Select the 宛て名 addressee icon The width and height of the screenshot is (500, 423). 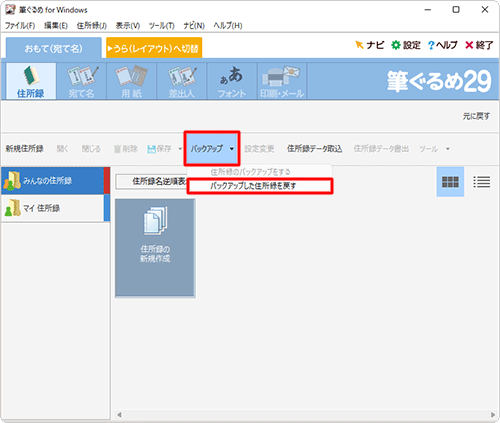tap(82, 81)
